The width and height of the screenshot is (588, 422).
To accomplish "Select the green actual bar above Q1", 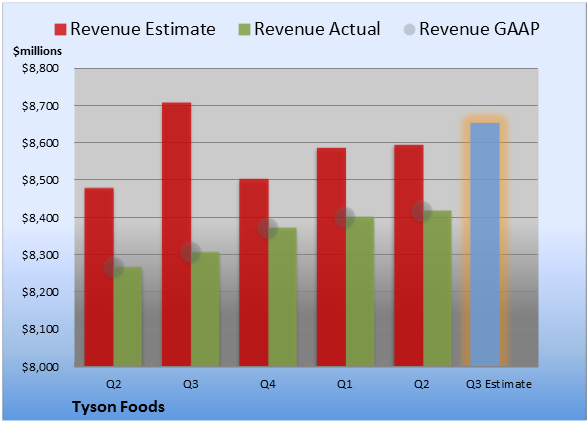I will (360, 291).
